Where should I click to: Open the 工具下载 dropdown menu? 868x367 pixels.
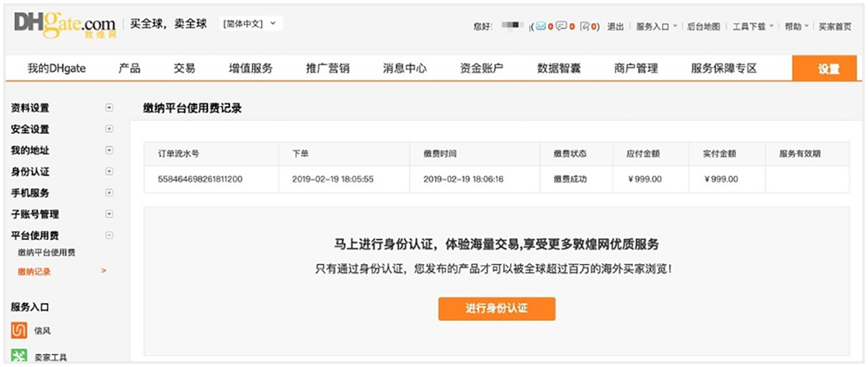click(x=752, y=26)
